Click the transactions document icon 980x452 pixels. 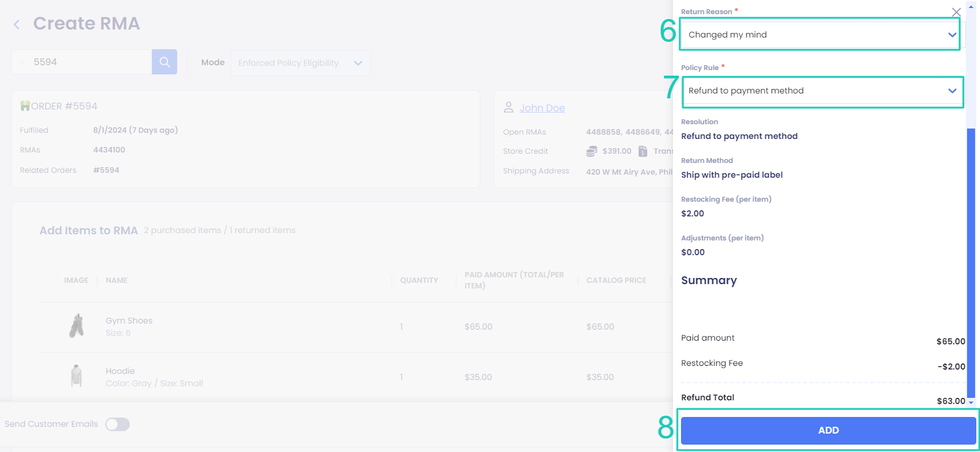pos(643,151)
